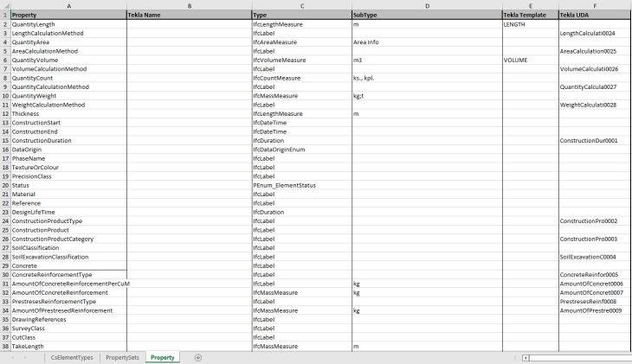Select cell 'IfcDataOriginEnum'
The image size is (632, 364).
point(302,150)
